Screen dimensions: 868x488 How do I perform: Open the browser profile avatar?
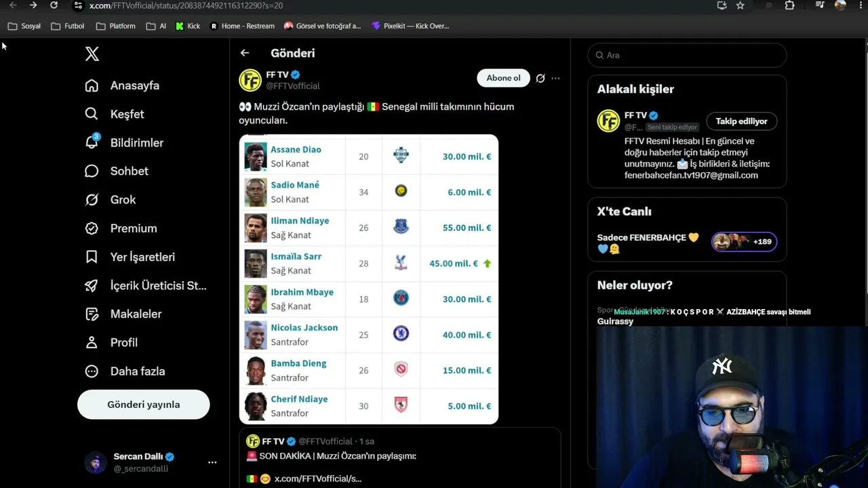point(840,5)
